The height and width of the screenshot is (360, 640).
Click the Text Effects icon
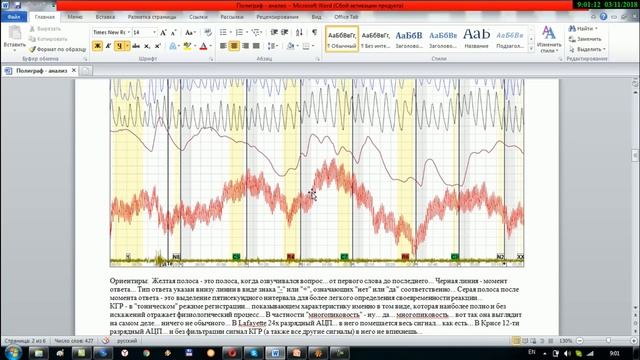coord(173,46)
